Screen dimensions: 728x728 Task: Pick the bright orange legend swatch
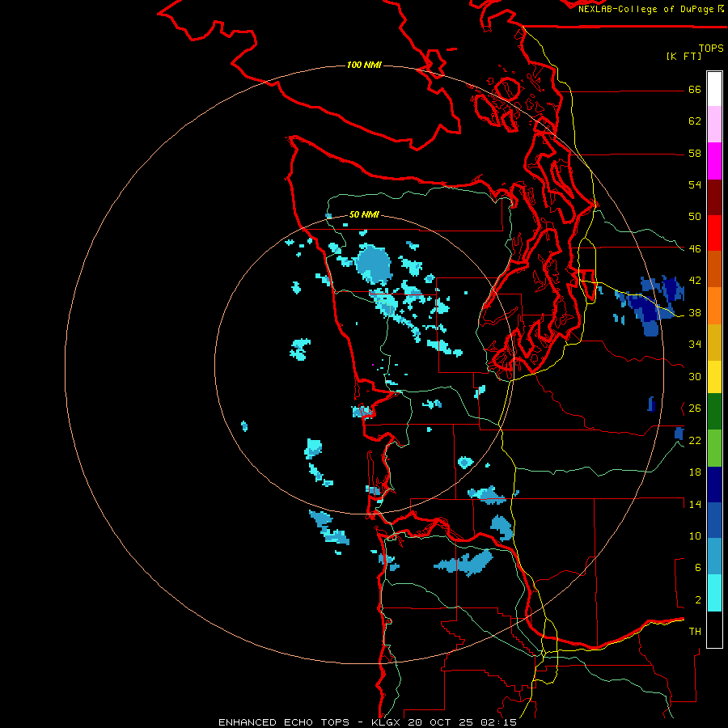pyautogui.click(x=714, y=306)
